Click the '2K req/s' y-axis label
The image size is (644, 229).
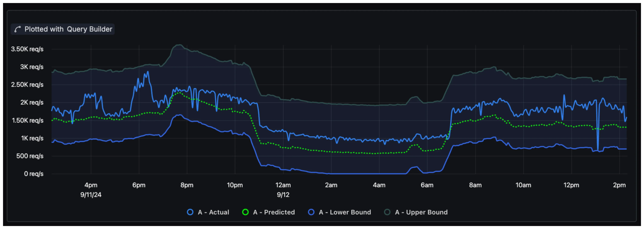click(32, 102)
